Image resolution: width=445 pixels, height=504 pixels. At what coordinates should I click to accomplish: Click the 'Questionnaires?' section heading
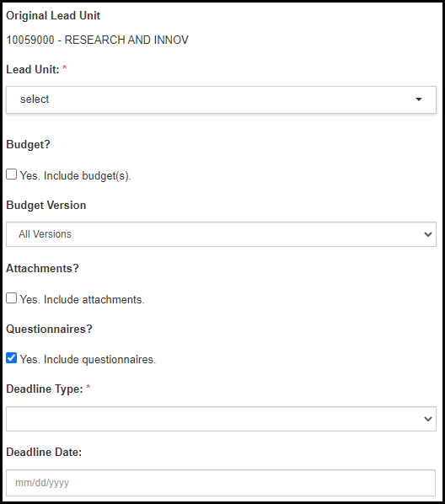49,330
